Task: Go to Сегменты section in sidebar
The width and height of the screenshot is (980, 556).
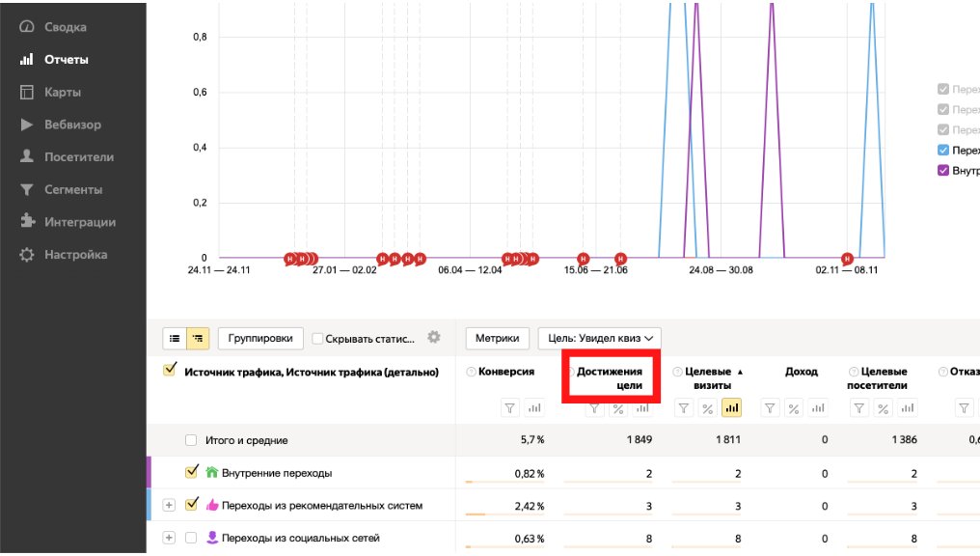Action: pos(73,189)
